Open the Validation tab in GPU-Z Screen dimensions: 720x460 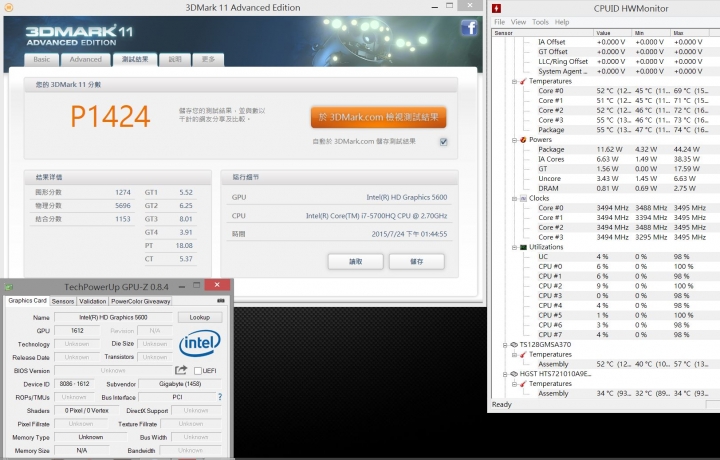tap(92, 301)
